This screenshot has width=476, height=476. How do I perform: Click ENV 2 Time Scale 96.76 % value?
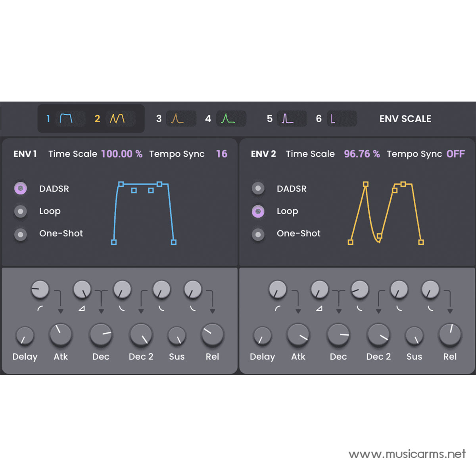[361, 154]
